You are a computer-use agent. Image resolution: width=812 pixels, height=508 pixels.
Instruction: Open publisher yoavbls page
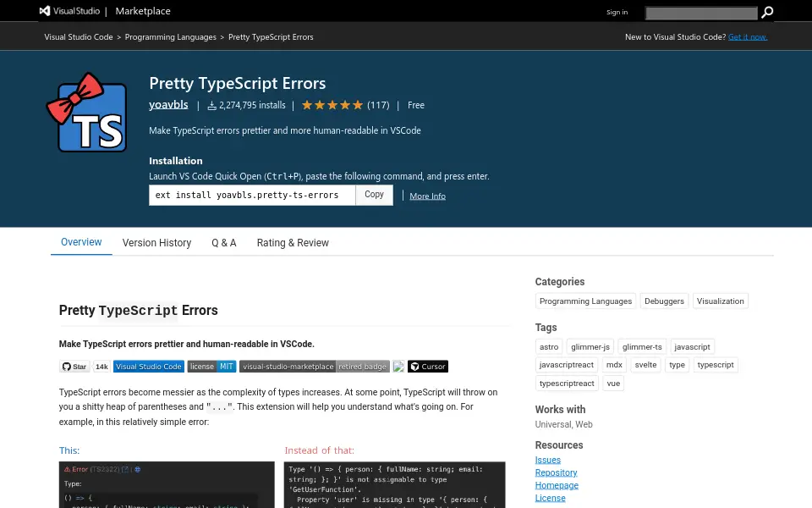168,104
